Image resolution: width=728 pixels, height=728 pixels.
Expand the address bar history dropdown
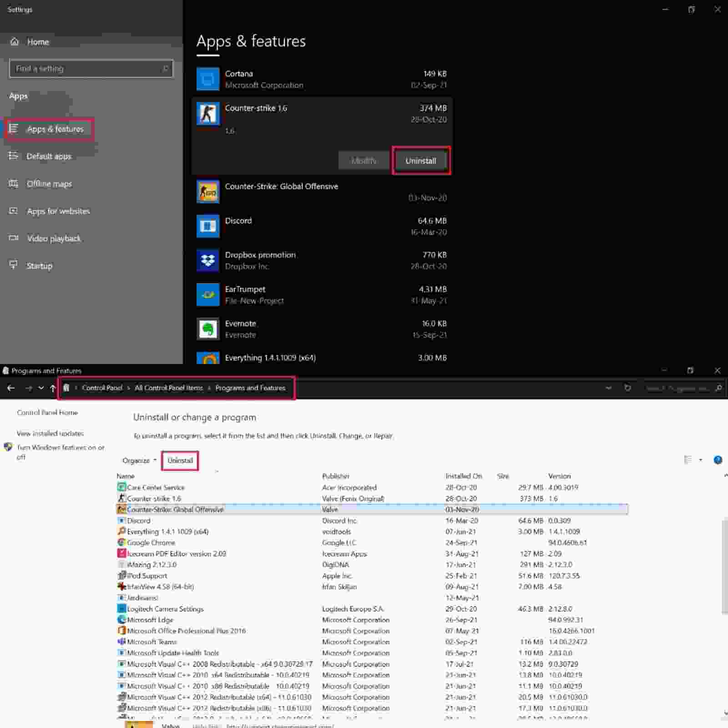[609, 388]
